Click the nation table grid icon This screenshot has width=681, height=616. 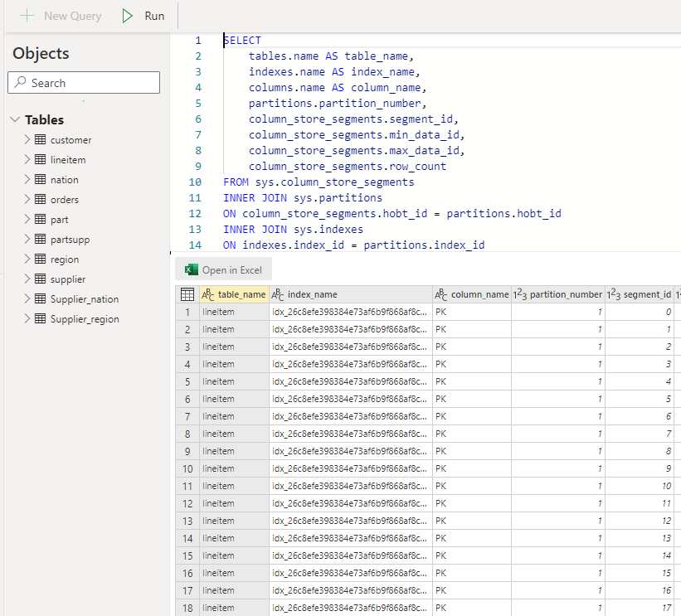point(40,179)
